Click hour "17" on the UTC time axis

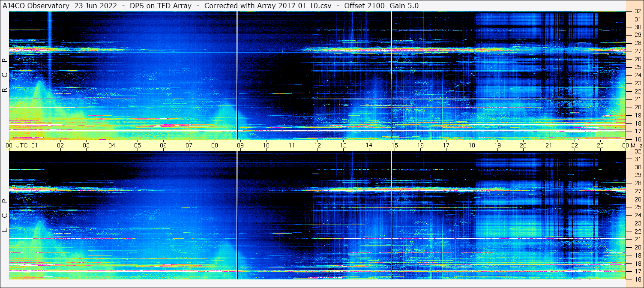tap(446, 145)
